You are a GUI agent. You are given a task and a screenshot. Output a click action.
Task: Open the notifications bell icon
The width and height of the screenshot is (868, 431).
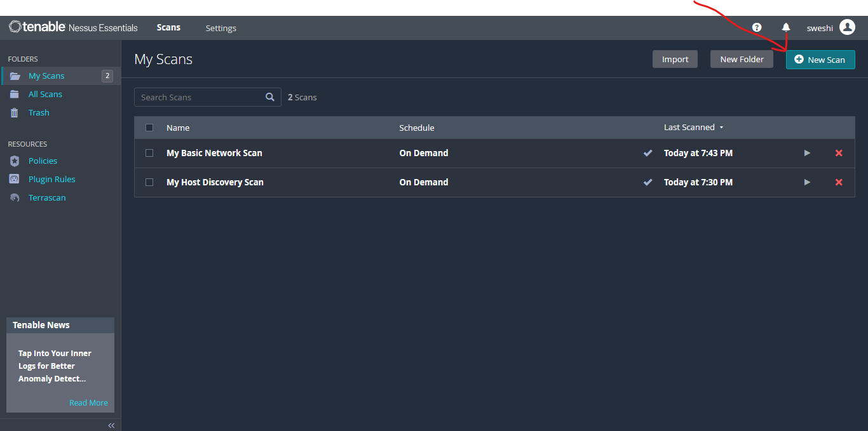tap(786, 27)
